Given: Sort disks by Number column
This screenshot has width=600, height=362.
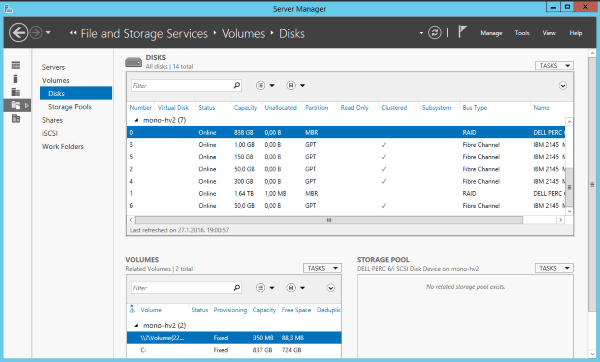Looking at the screenshot, I should coord(140,108).
